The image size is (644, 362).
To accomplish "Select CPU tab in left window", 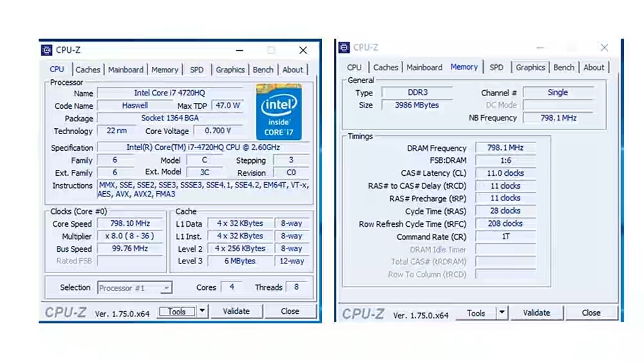I will (57, 70).
